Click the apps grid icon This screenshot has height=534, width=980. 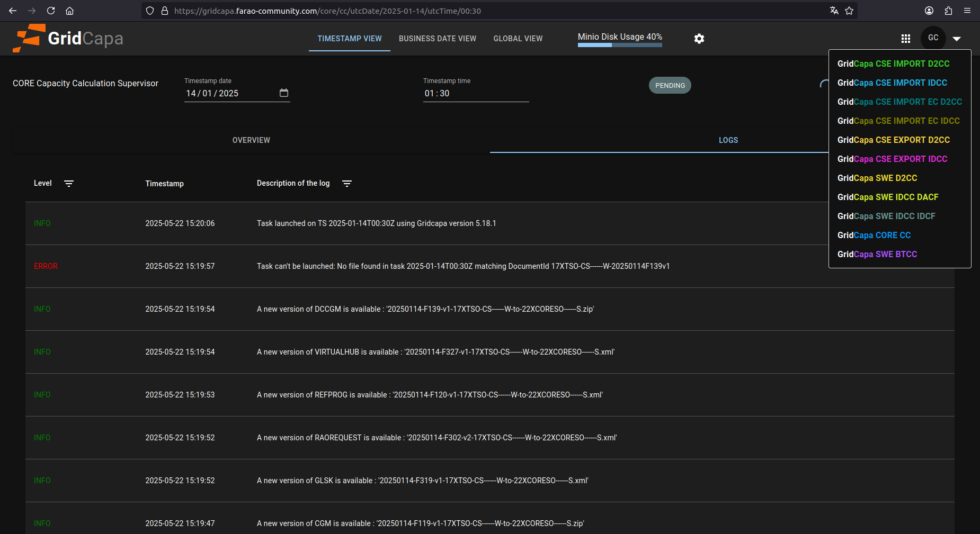(906, 39)
